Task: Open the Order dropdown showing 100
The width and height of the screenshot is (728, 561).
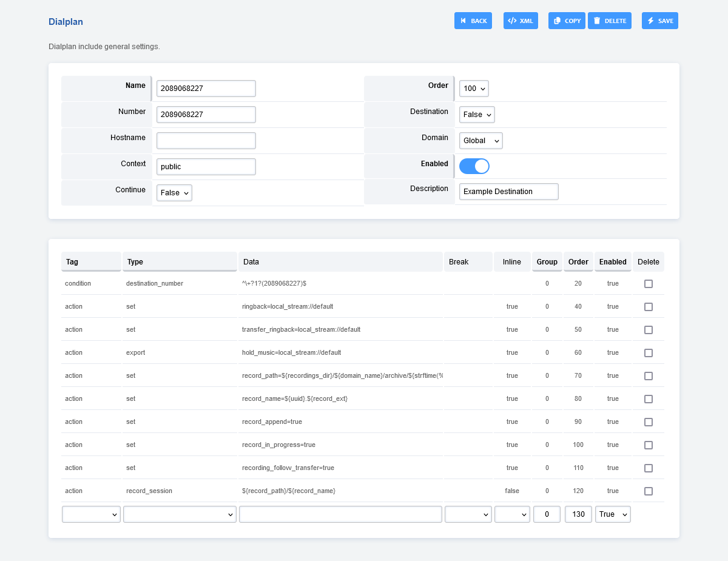Action: point(473,89)
